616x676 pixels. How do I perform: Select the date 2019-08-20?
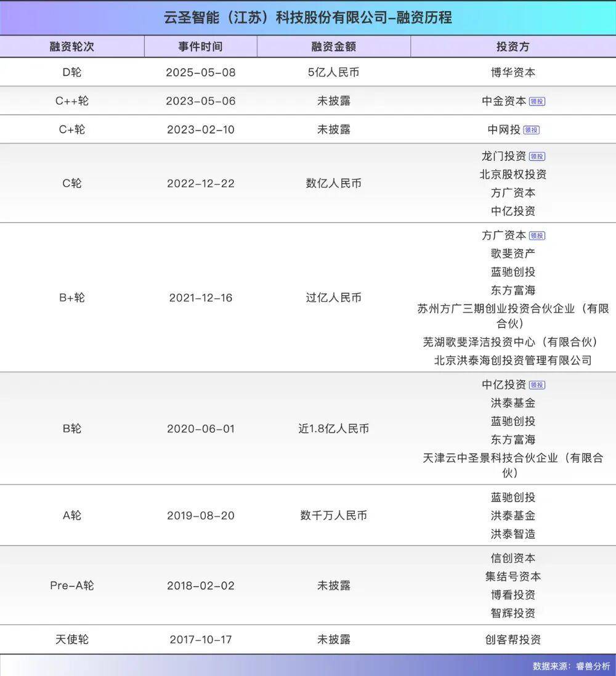click(x=201, y=516)
